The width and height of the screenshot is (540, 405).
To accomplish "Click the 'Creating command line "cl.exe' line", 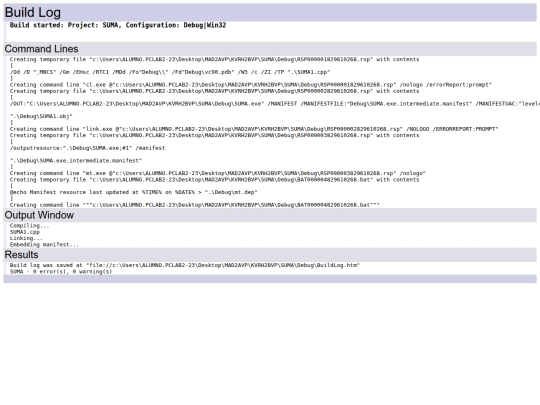I will pos(251,85).
